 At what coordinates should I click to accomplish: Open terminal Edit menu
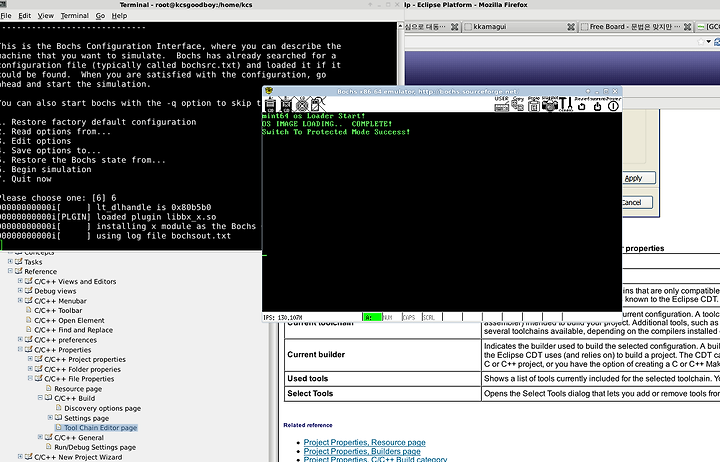(24, 16)
